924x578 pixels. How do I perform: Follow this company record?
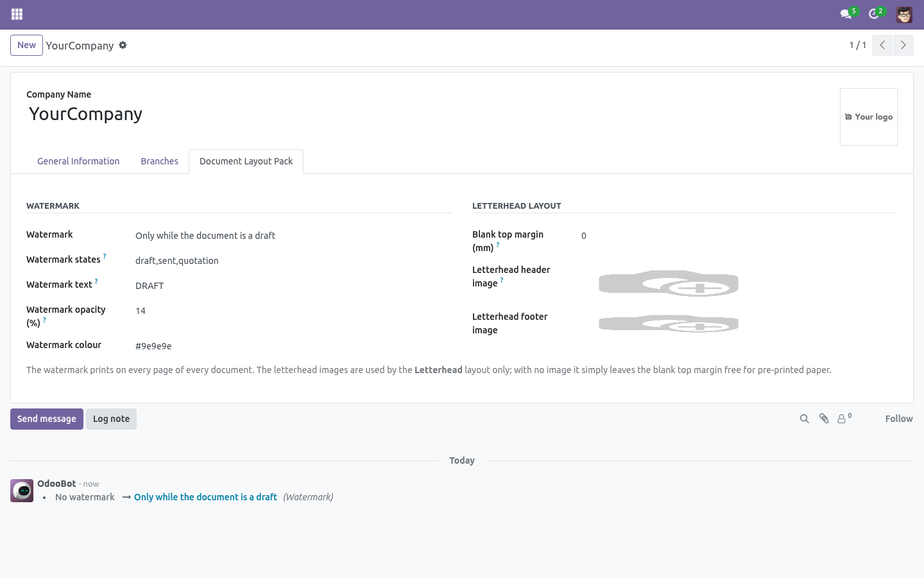point(899,419)
